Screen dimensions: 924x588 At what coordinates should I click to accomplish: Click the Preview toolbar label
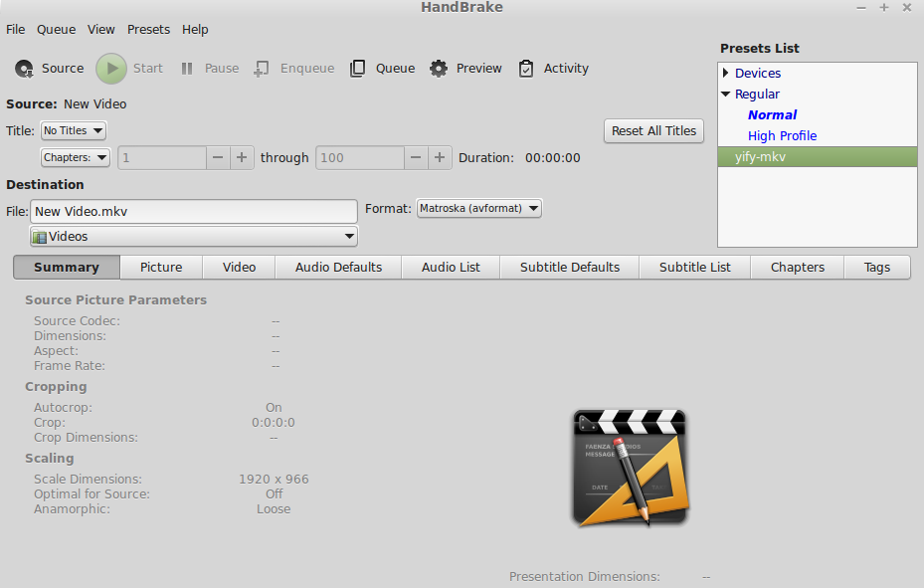pyautogui.click(x=479, y=69)
